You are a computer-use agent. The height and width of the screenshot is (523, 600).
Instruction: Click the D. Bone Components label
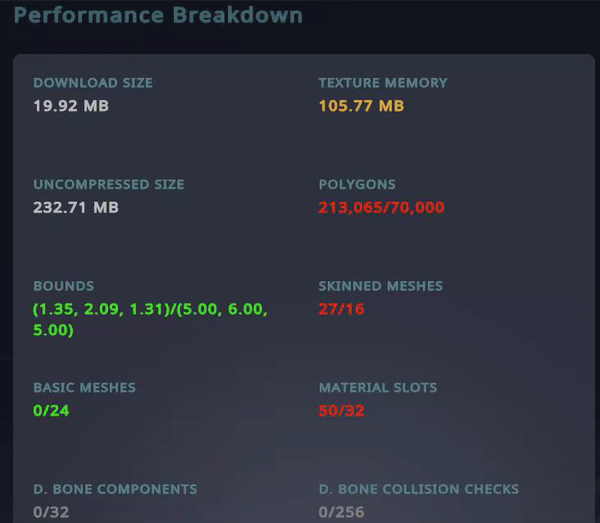tap(115, 490)
